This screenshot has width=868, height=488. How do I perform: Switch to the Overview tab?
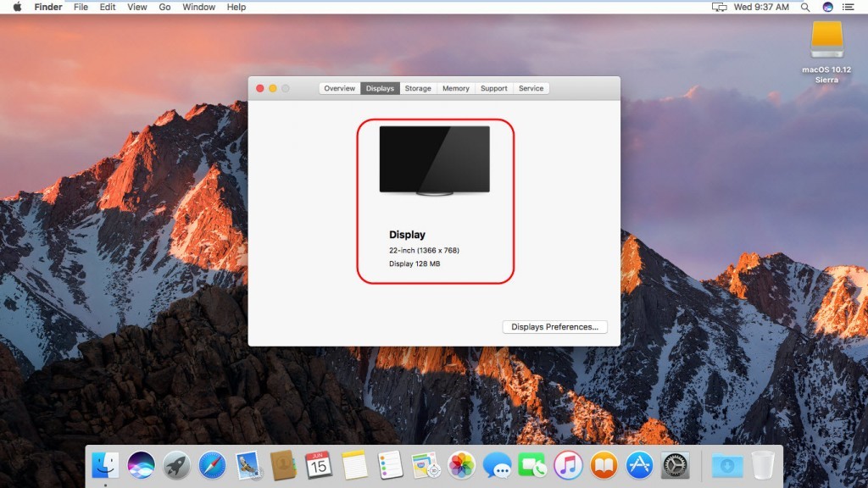click(x=339, y=87)
